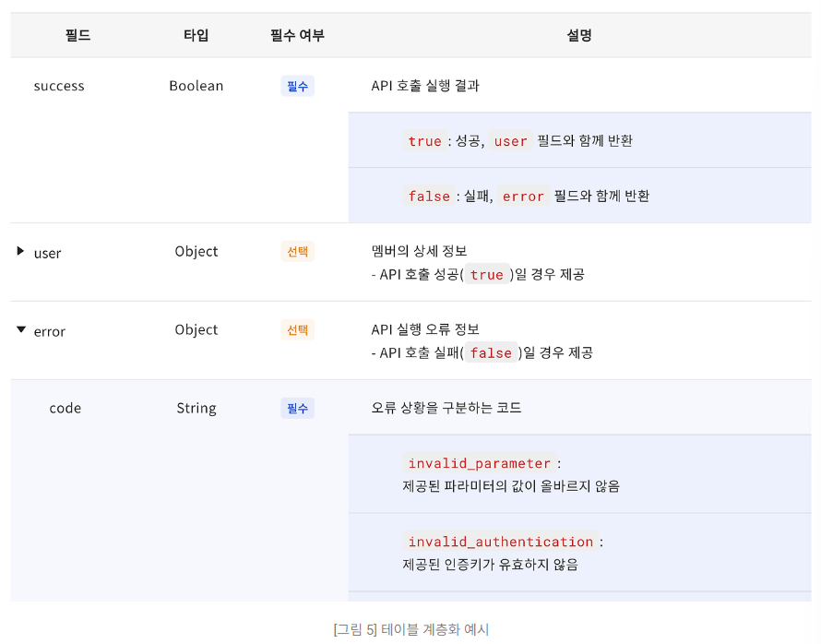This screenshot has height=644, width=821.
Task: Select the success field name
Action: pos(59,86)
